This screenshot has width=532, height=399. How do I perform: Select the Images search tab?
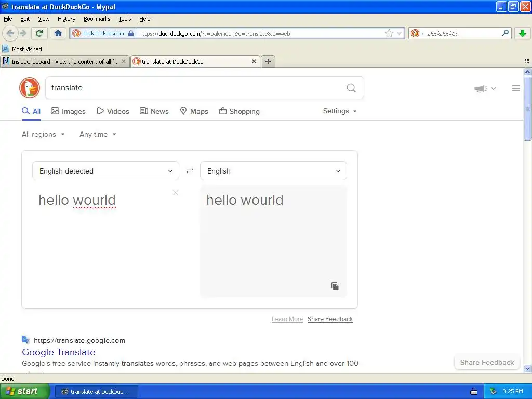click(68, 111)
